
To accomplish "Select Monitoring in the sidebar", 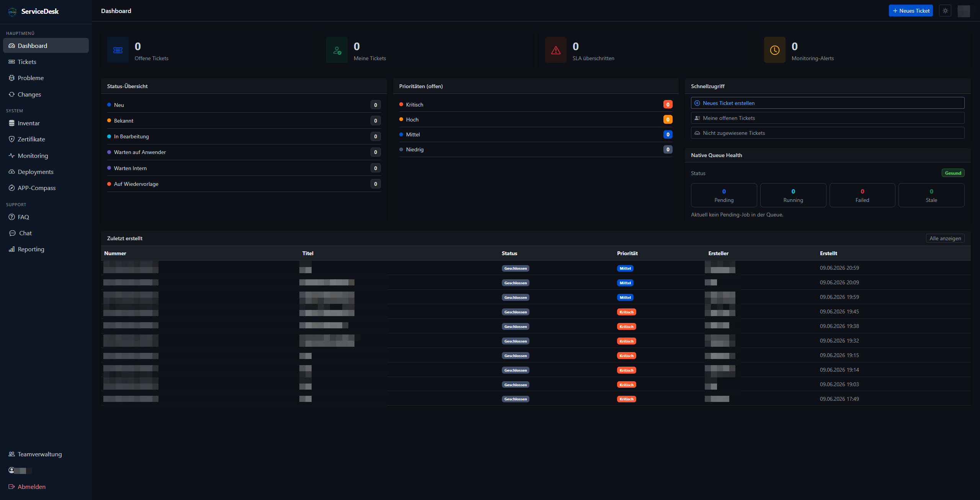I will (46, 156).
